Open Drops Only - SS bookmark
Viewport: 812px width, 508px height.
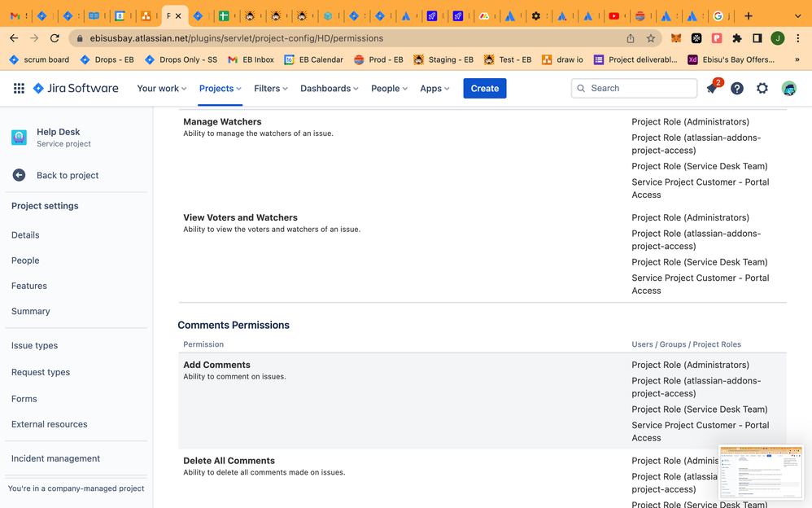tap(181, 59)
